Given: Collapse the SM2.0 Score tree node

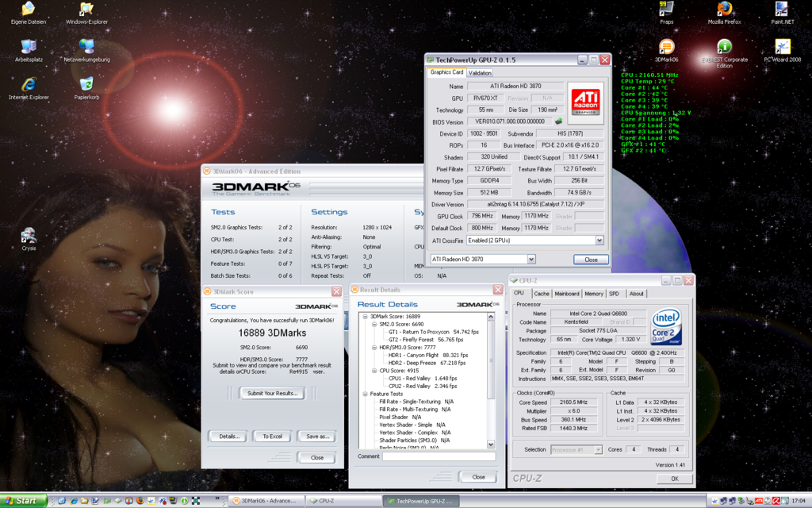Looking at the screenshot, I should click(x=374, y=324).
